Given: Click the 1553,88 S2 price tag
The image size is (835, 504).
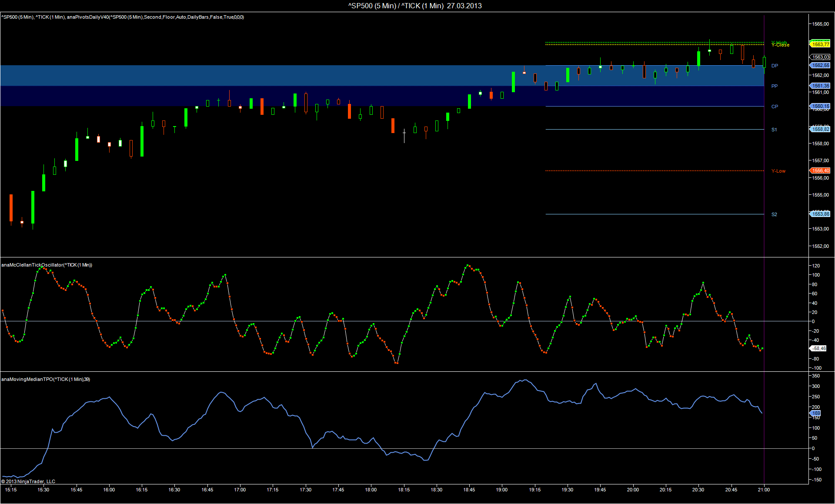Looking at the screenshot, I should (820, 214).
